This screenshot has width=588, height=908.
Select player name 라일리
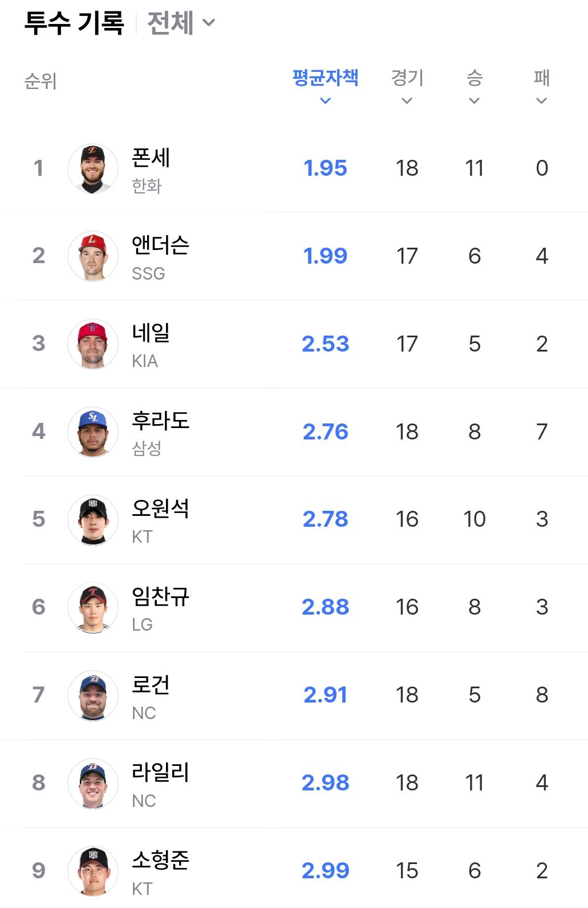(160, 772)
